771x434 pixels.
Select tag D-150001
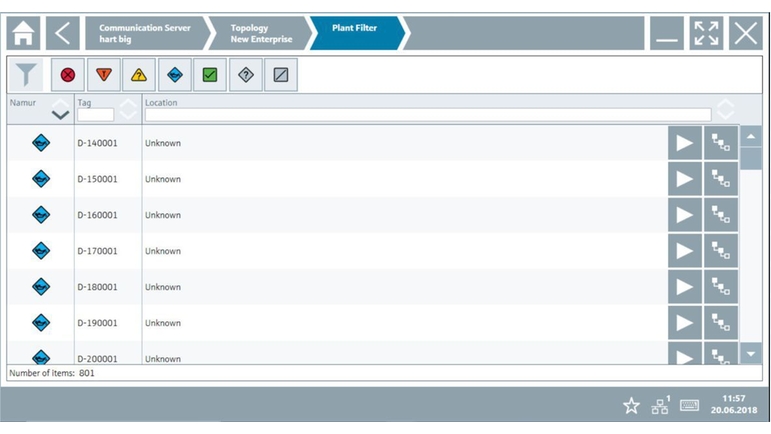click(97, 179)
